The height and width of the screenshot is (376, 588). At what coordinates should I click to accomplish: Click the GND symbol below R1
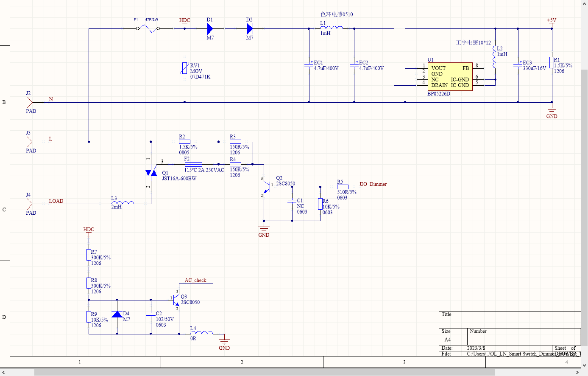(x=552, y=109)
